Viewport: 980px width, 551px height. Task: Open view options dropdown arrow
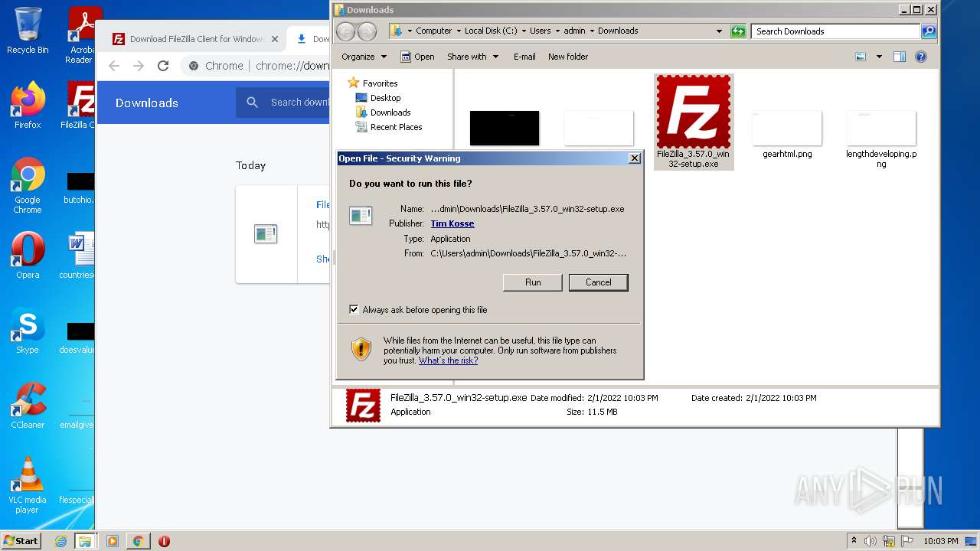click(879, 57)
